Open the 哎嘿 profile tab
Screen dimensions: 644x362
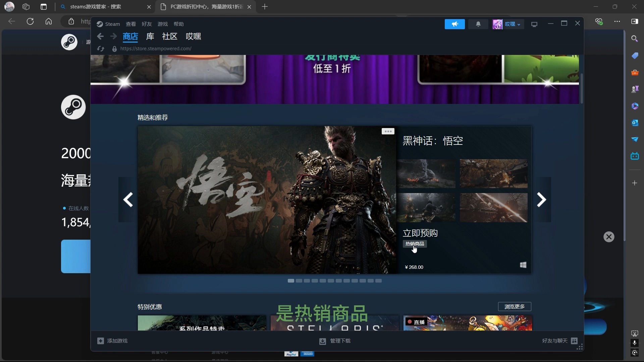point(194,37)
